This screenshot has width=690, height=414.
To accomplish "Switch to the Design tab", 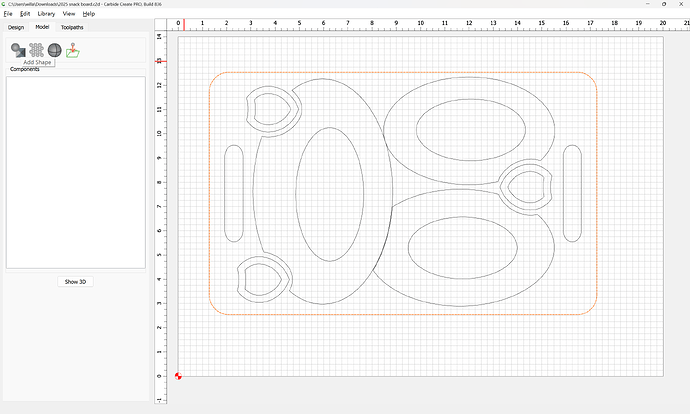I will pos(16,27).
